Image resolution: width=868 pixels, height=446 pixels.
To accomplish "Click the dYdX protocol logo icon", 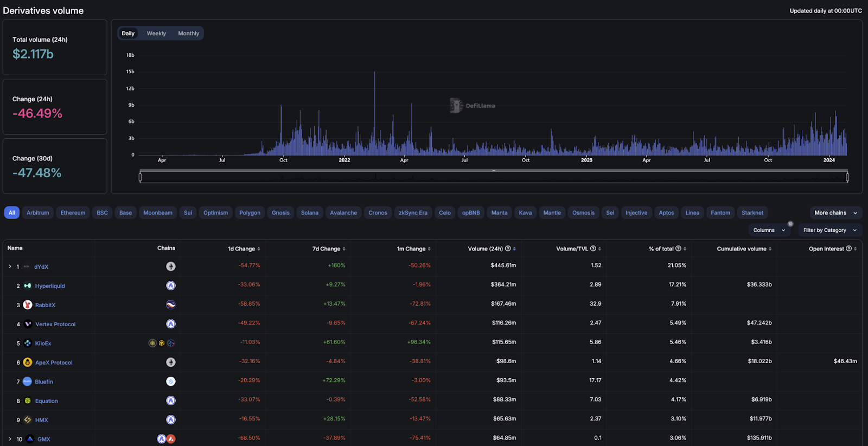I will 27,267.
